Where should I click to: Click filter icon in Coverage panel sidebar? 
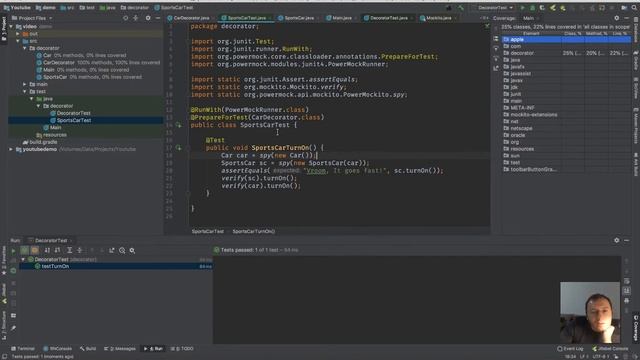pyautogui.click(x=496, y=49)
